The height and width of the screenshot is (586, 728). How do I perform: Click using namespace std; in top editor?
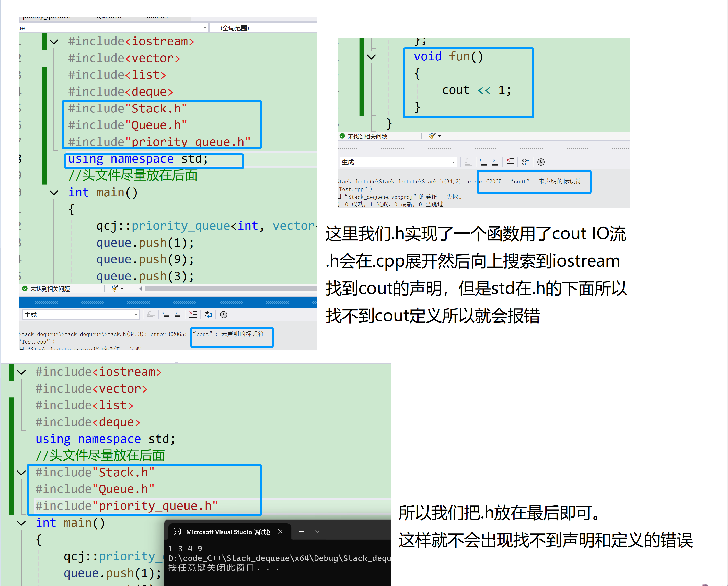tap(138, 159)
